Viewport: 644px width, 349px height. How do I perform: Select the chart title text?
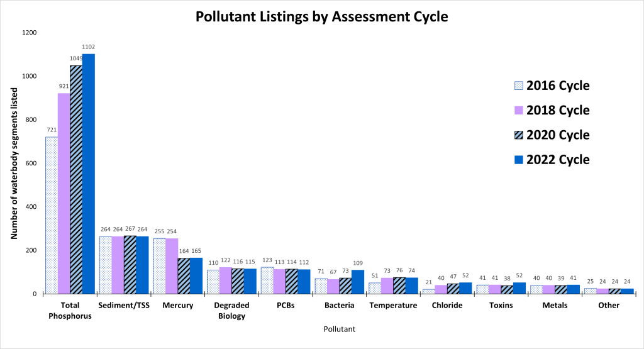click(321, 17)
